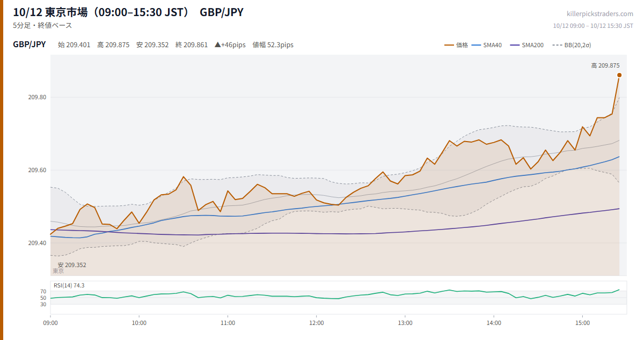Click the ▲+46pips change indicator
The height and width of the screenshot is (340, 644).
(230, 45)
